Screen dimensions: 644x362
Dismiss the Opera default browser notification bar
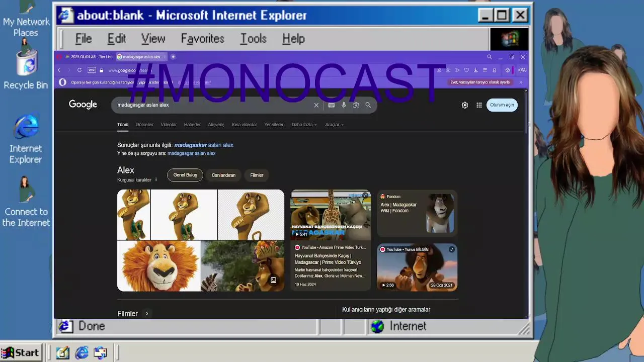(x=521, y=82)
